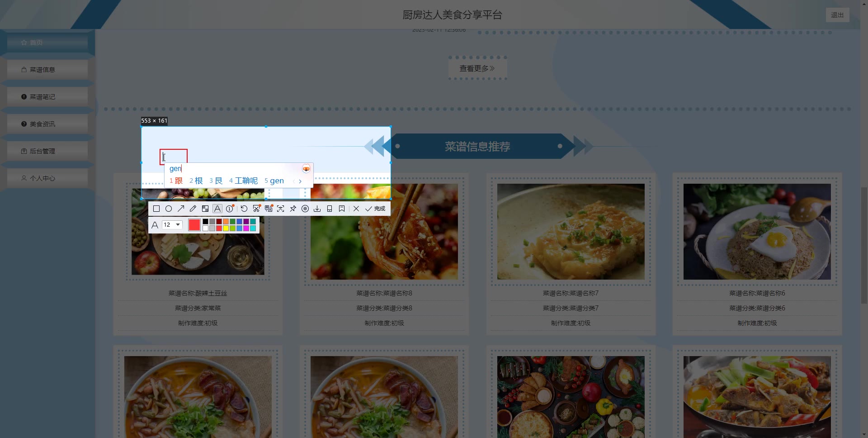Choose the purple color swatch
This screenshot has width=868, height=438.
pyautogui.click(x=246, y=222)
